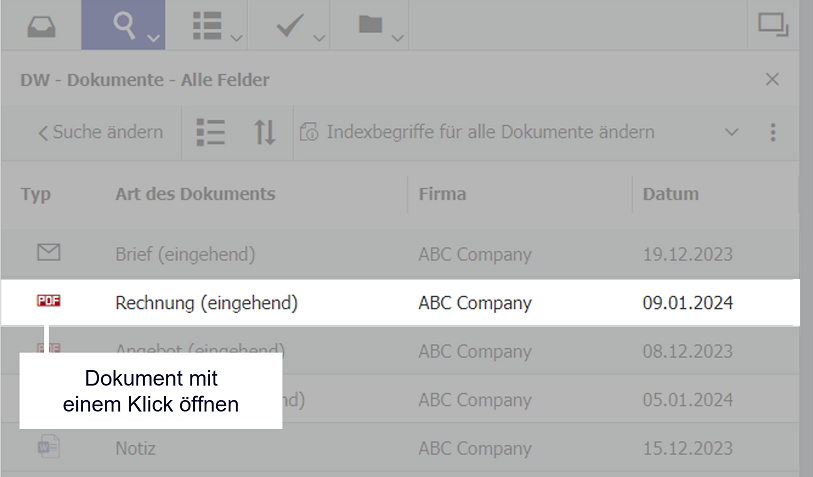
Task: Sort by Datum column header
Action: coord(670,194)
